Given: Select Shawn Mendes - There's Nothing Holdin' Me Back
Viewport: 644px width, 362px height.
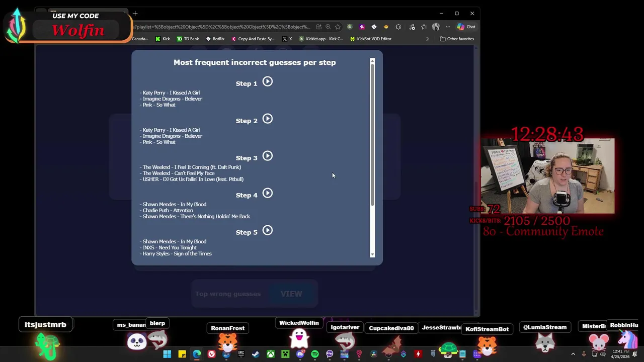Looking at the screenshot, I should (x=196, y=216).
